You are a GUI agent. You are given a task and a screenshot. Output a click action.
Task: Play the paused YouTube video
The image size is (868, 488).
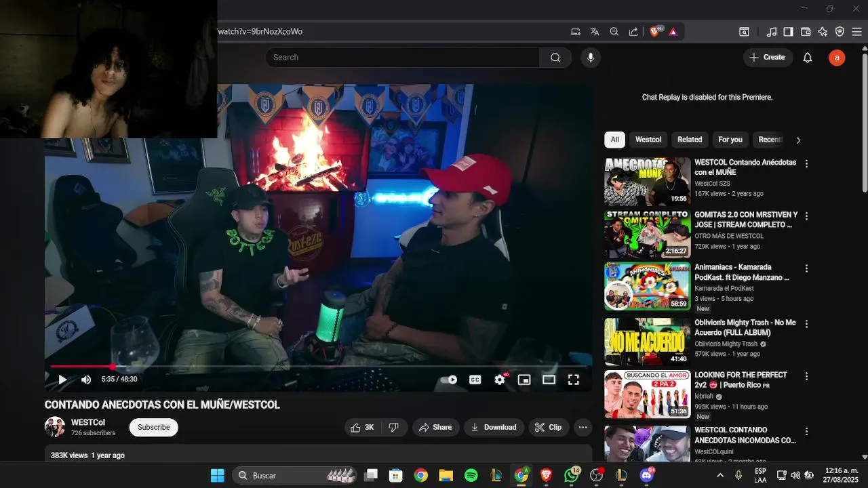pyautogui.click(x=62, y=380)
